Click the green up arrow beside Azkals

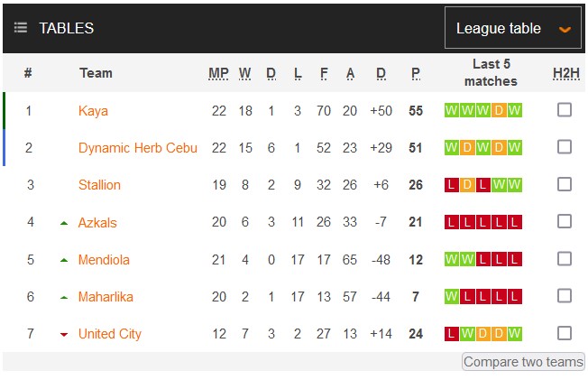[x=64, y=223]
